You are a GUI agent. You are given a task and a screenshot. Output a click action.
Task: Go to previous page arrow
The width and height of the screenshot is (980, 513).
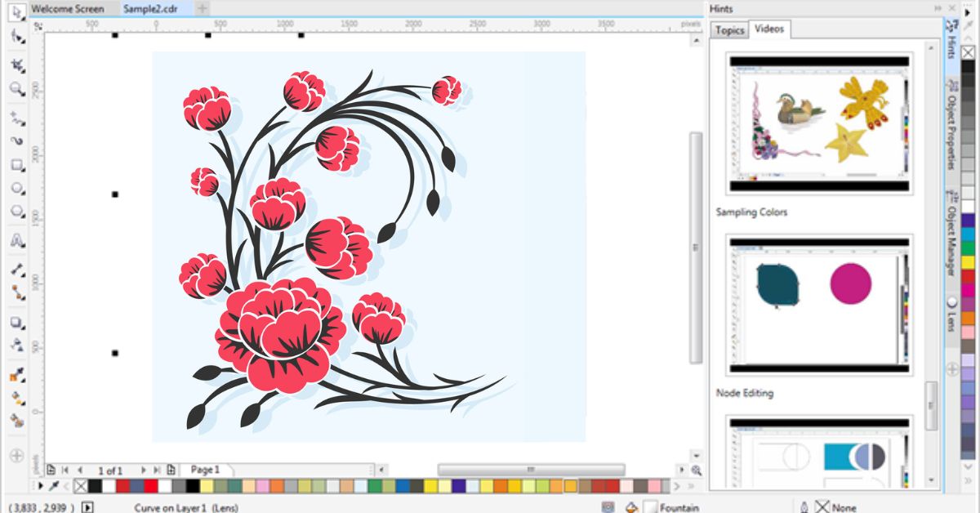(x=80, y=470)
